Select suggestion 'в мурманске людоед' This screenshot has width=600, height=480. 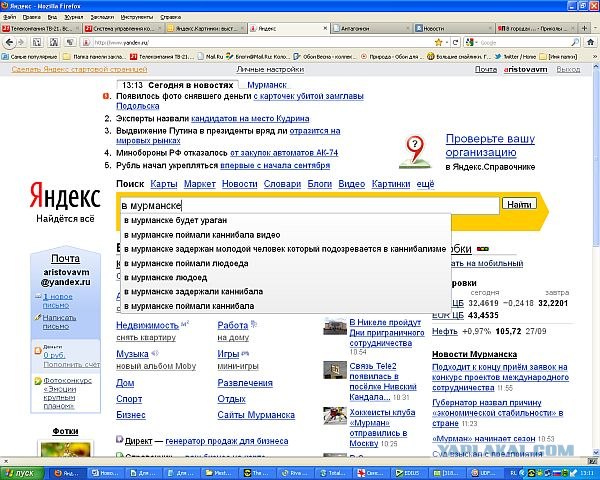[x=286, y=278]
